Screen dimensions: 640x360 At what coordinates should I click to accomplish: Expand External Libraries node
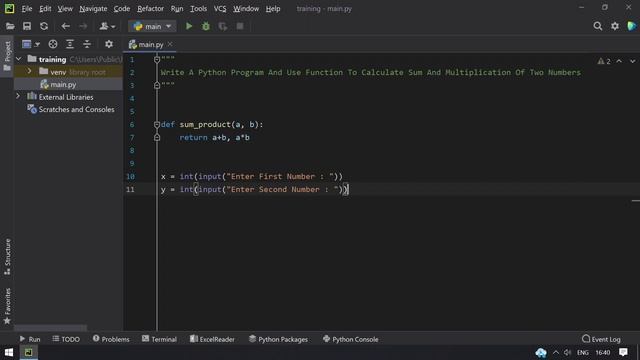pyautogui.click(x=18, y=96)
